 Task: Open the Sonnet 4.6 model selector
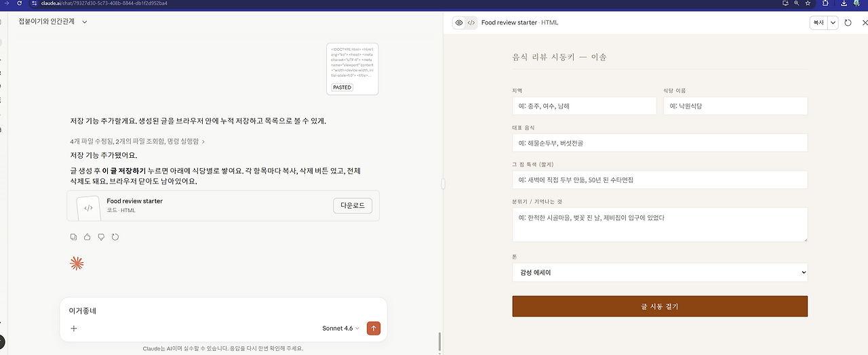pyautogui.click(x=340, y=329)
